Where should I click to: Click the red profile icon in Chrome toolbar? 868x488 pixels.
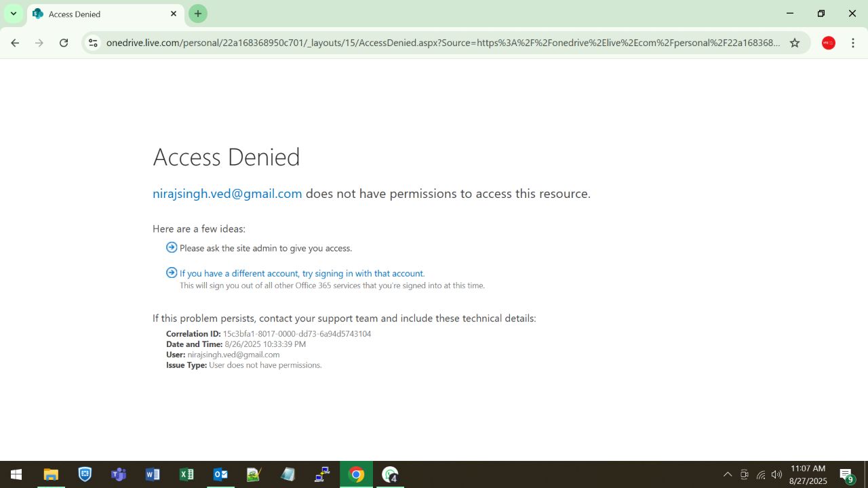[828, 43]
